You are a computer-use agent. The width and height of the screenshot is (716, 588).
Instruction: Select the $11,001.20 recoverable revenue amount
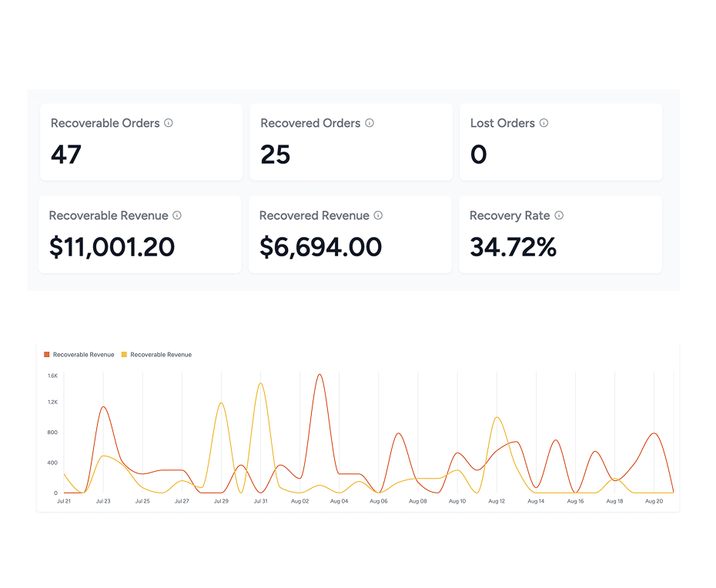[112, 247]
